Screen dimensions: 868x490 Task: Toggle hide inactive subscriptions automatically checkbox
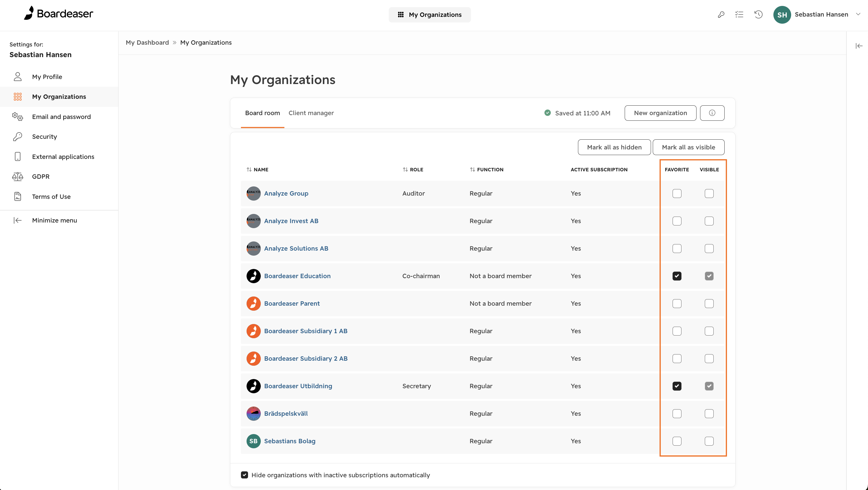click(x=244, y=475)
